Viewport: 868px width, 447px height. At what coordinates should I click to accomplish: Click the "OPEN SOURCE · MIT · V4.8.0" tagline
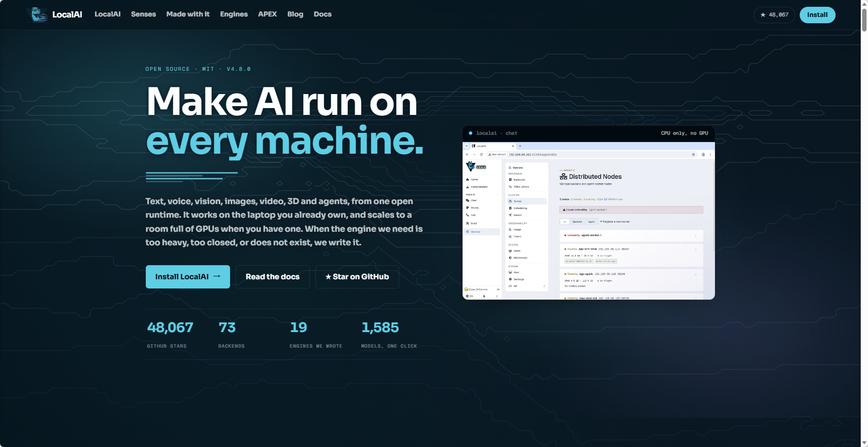(198, 69)
